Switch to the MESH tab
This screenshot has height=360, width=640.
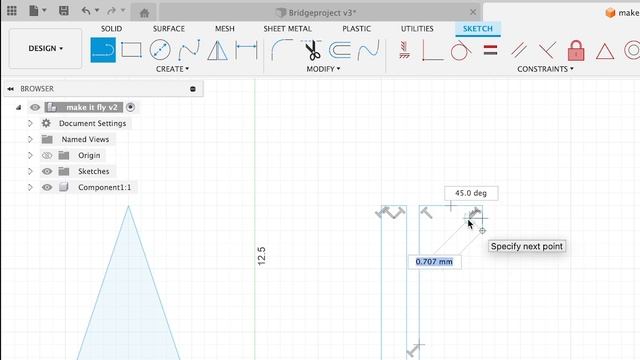224,29
